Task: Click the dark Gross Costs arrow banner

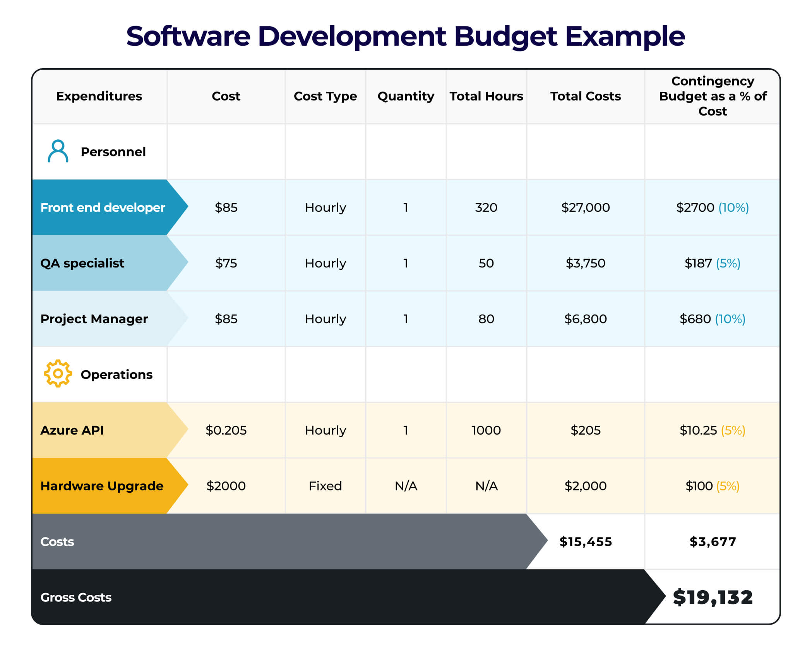Action: click(271, 597)
